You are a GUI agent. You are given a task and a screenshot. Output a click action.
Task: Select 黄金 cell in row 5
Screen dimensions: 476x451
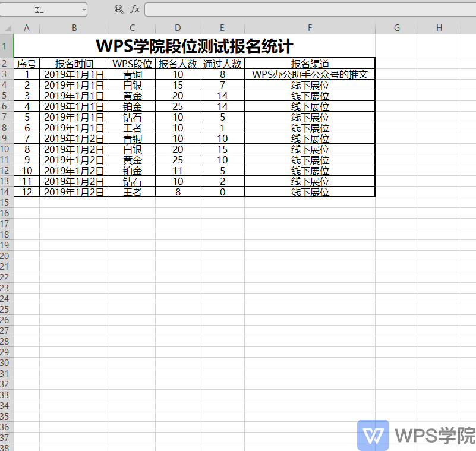click(132, 96)
